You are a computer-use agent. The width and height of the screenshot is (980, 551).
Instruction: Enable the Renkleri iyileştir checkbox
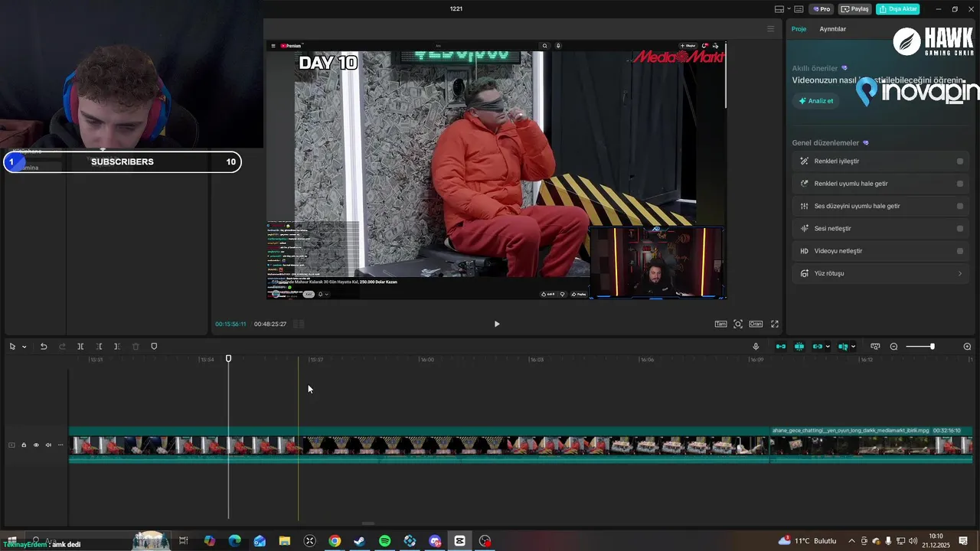click(x=960, y=161)
